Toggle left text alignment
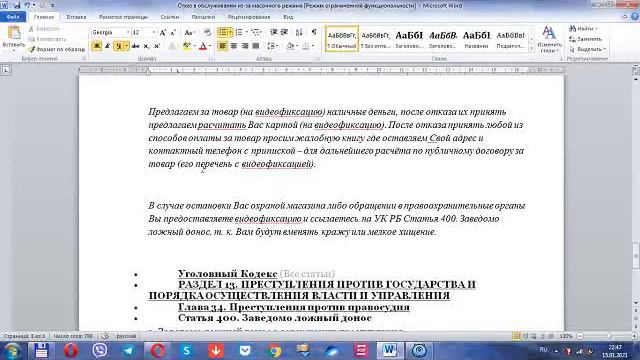Screen dimensions: 640x360 222,46
